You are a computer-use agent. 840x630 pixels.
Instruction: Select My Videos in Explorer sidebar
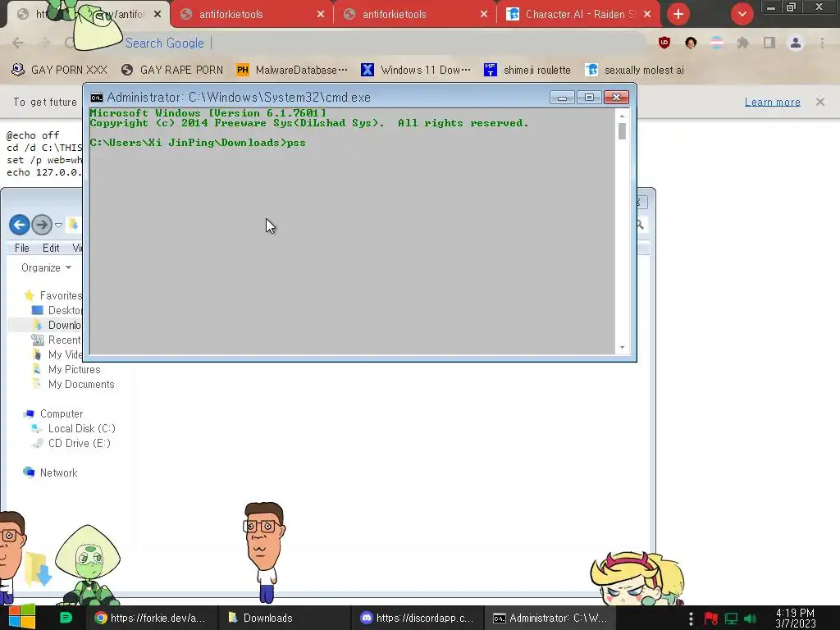[57, 354]
